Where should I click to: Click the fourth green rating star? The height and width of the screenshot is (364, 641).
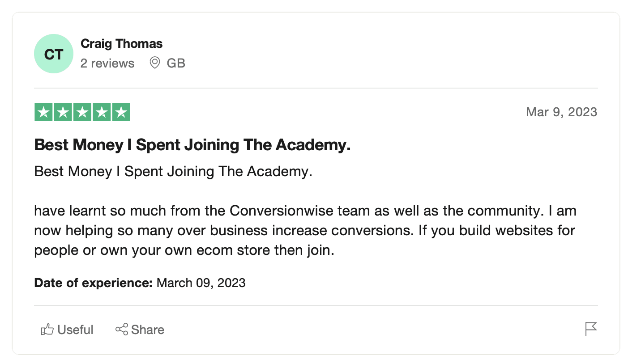pyautogui.click(x=102, y=112)
